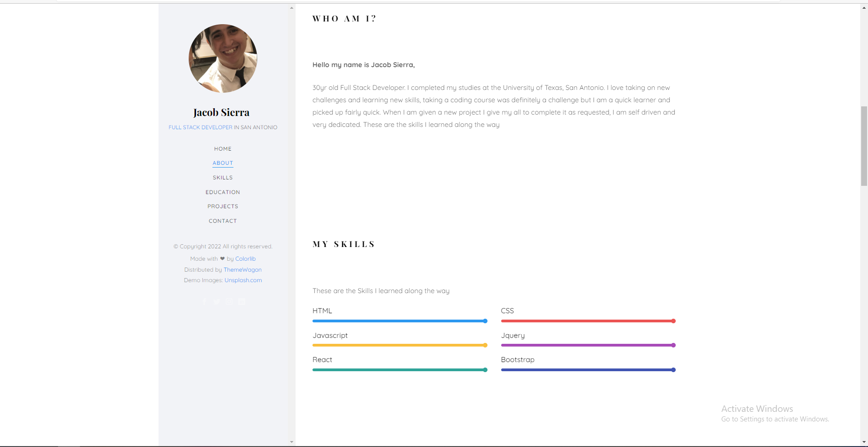Click the React skill progress bar

tap(400, 370)
